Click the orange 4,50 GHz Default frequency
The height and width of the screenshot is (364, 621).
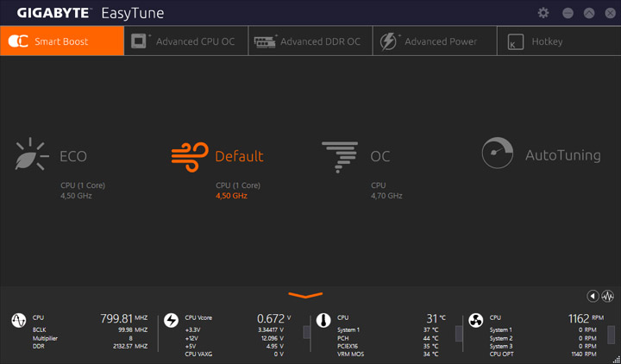(x=231, y=196)
